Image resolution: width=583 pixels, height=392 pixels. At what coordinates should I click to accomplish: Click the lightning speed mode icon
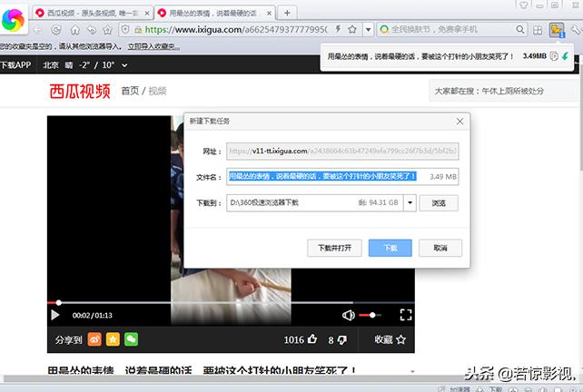(x=338, y=29)
